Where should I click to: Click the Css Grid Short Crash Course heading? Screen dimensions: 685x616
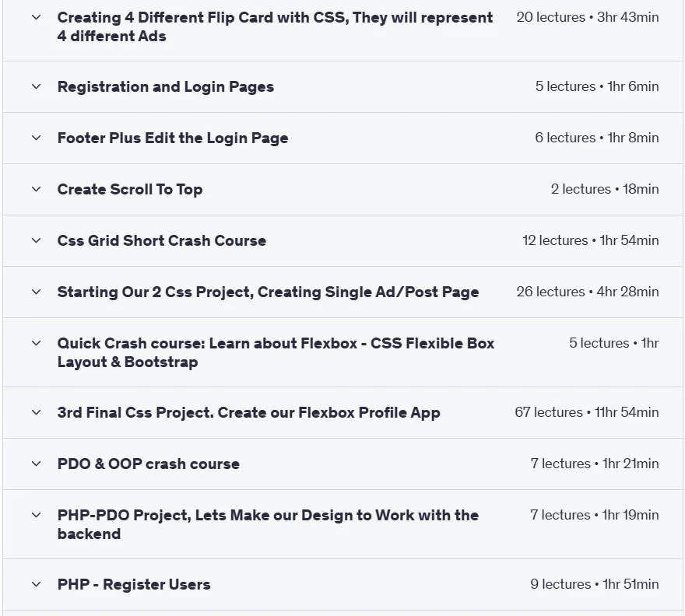[162, 240]
